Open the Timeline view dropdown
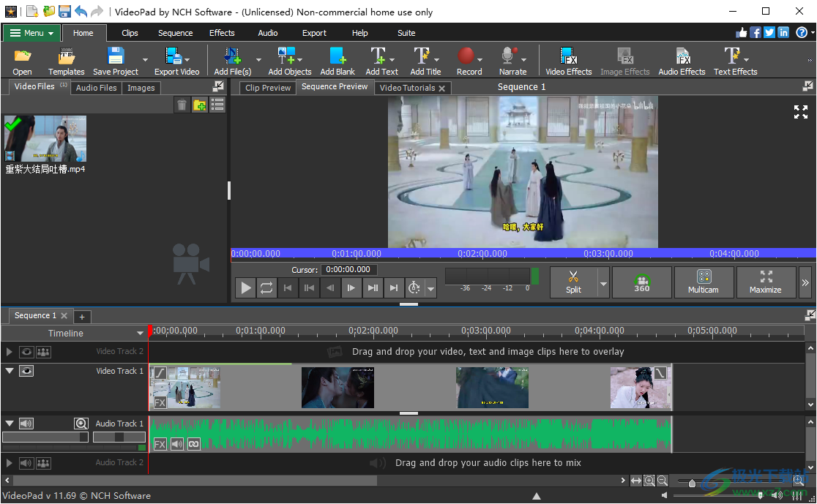 click(139, 333)
